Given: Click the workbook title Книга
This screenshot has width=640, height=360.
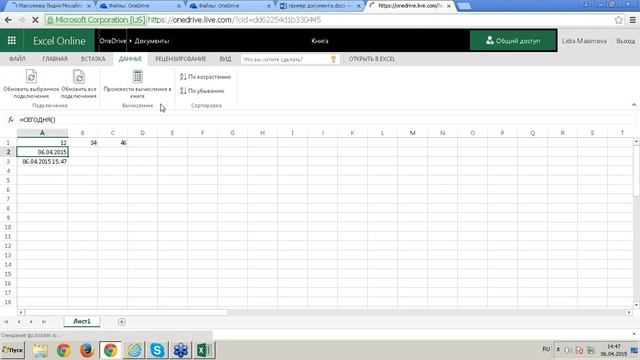Looking at the screenshot, I should pyautogui.click(x=319, y=41).
